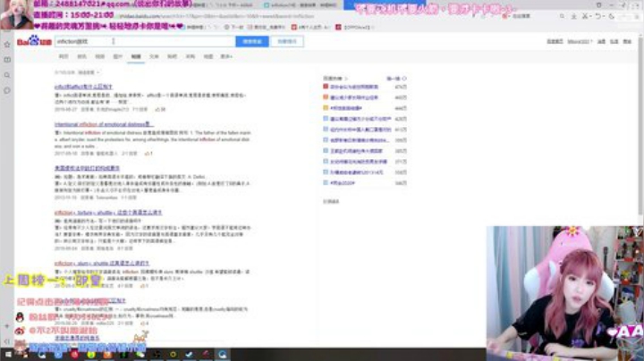The width and height of the screenshot is (644, 361).
Task: Open the 资讯 search tab
Action: (x=81, y=56)
